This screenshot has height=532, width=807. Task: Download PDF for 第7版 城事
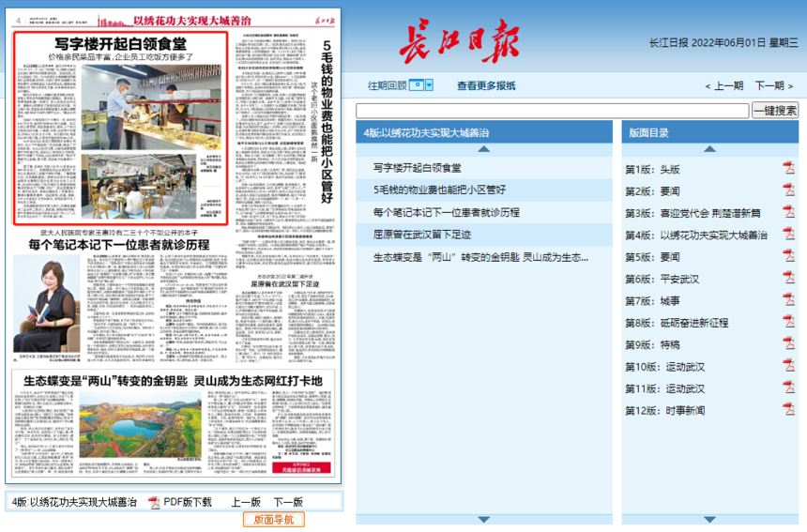[788, 300]
